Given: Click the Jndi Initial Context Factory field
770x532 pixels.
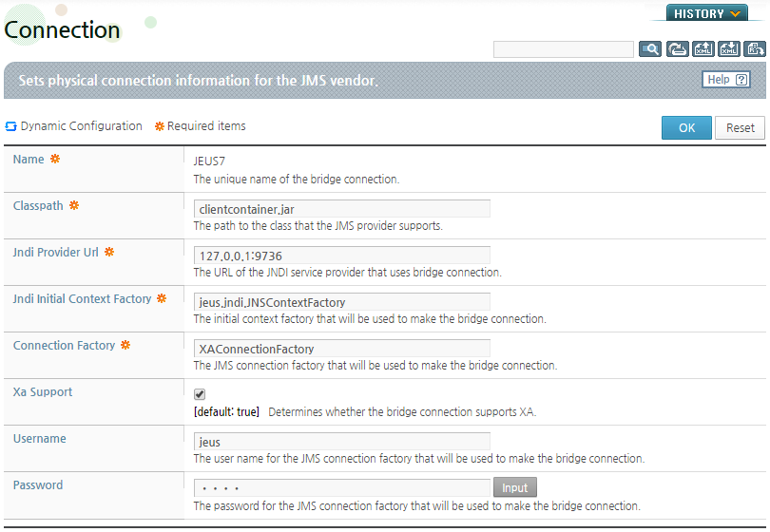Looking at the screenshot, I should [342, 302].
